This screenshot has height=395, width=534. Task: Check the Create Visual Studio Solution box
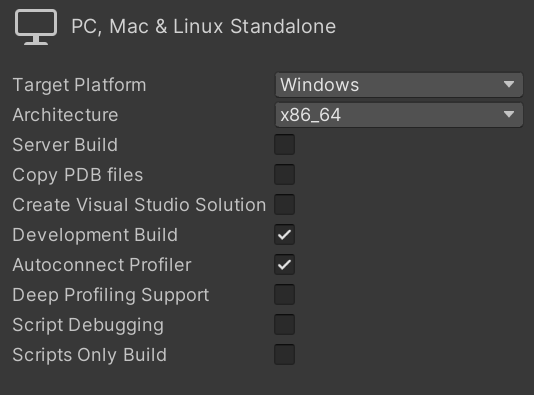coord(284,204)
